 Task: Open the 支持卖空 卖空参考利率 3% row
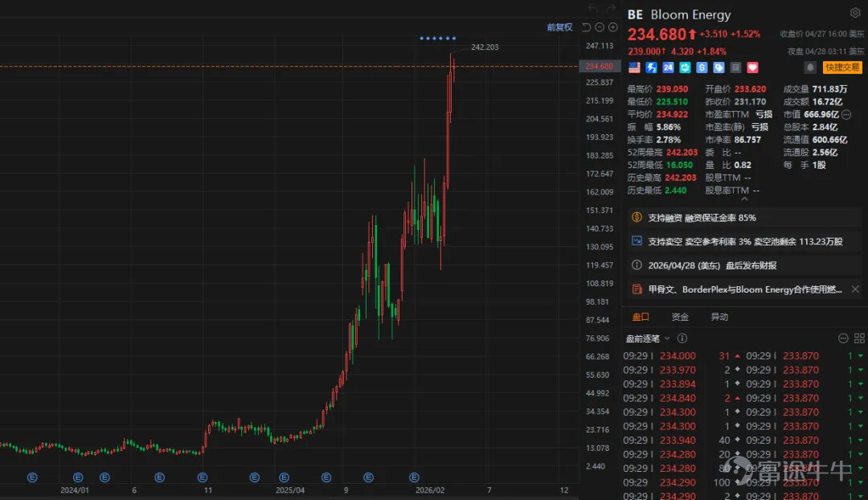(744, 241)
